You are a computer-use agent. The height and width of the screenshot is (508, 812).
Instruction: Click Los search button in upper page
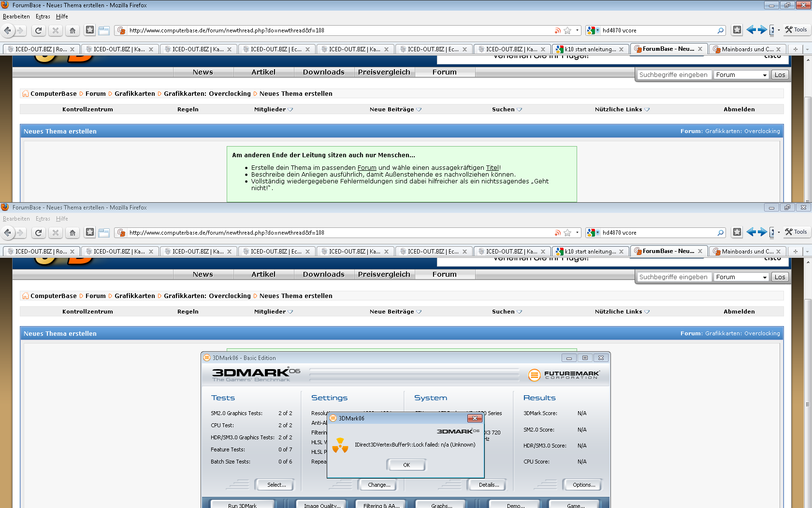pyautogui.click(x=780, y=75)
